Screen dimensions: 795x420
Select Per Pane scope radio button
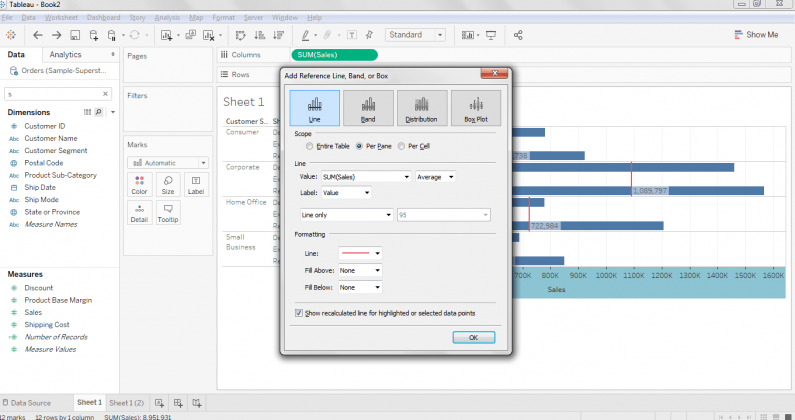tap(359, 146)
